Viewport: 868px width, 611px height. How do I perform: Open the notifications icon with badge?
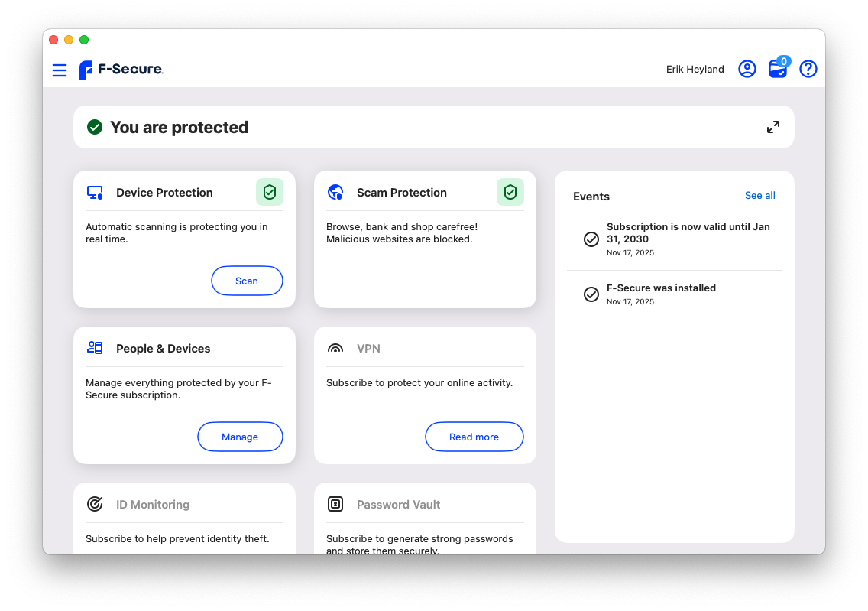coord(778,69)
